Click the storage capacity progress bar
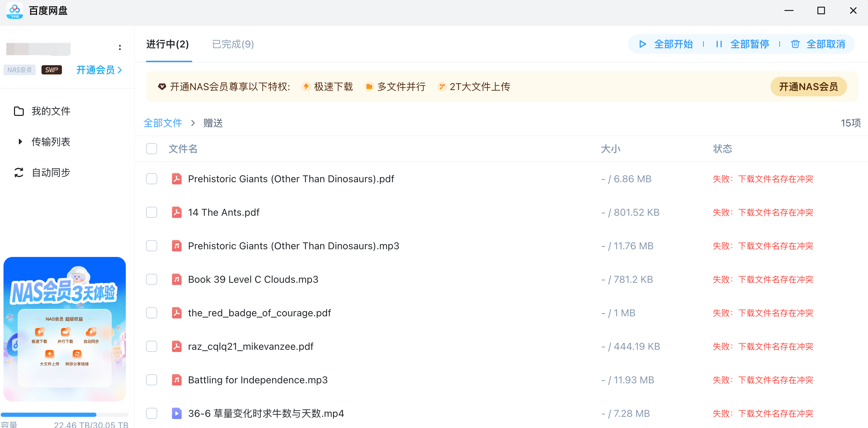 [x=65, y=415]
